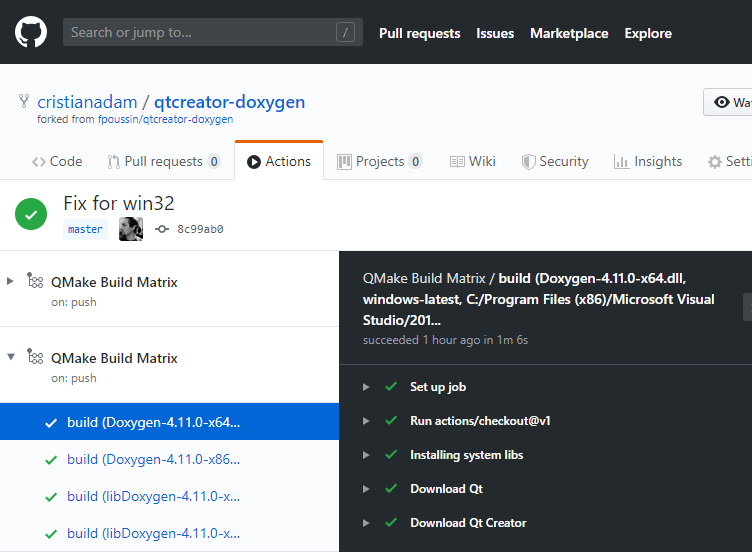Click the master branch label
Image resolution: width=752 pixels, height=552 pixels.
tap(85, 229)
